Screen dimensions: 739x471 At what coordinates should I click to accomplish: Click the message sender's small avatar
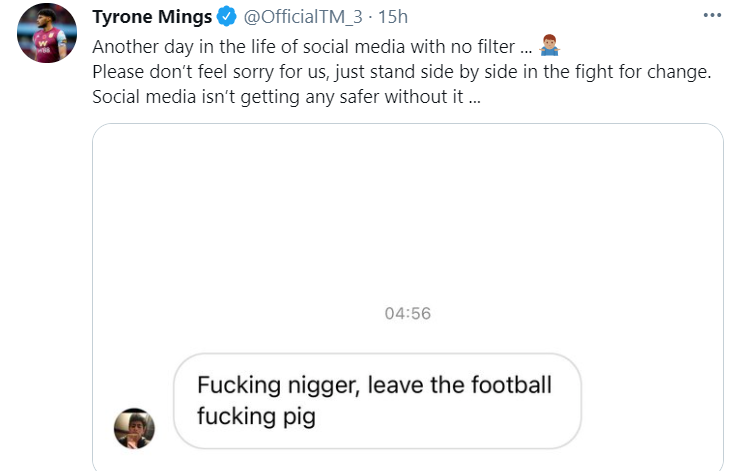coord(134,427)
